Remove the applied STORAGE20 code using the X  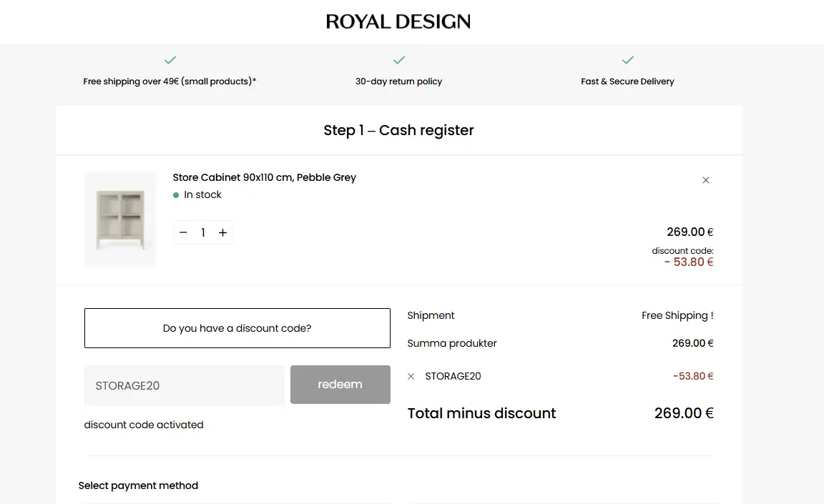(411, 376)
